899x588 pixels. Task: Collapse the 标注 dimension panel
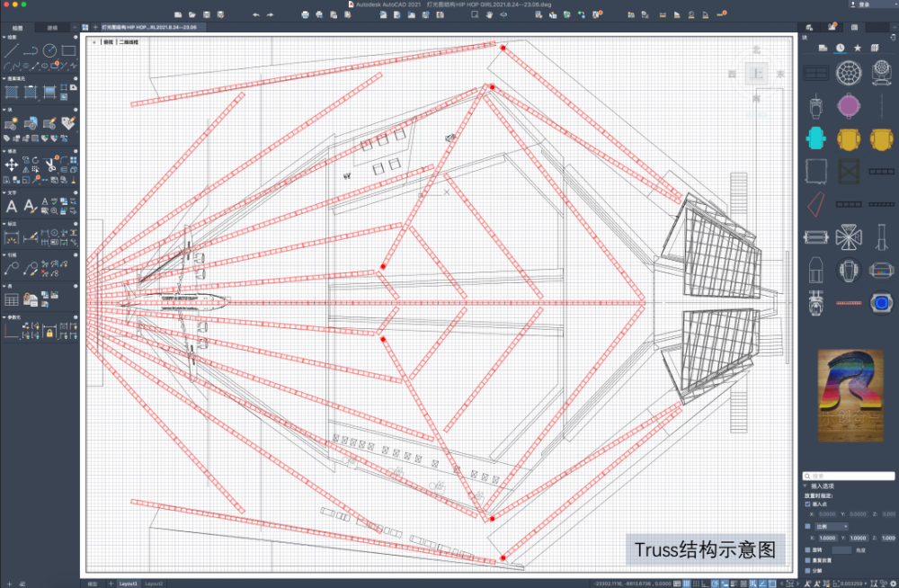pyautogui.click(x=4, y=224)
